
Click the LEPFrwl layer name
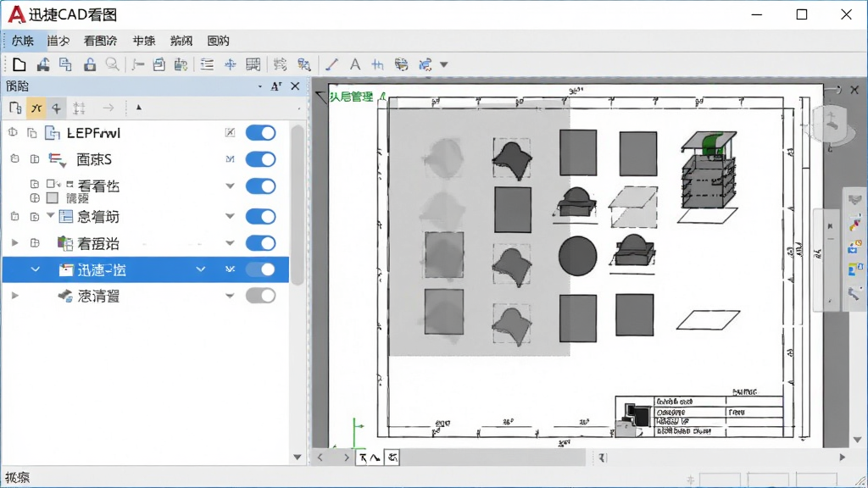coord(93,133)
